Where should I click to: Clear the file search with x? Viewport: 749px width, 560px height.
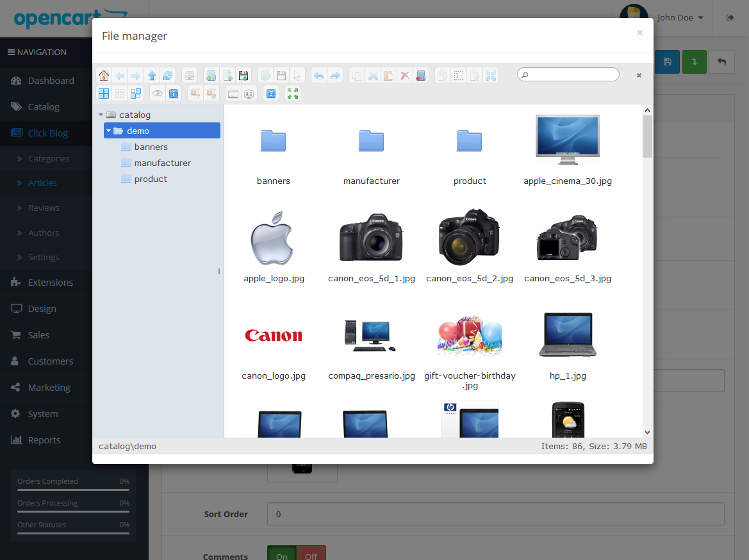point(639,75)
